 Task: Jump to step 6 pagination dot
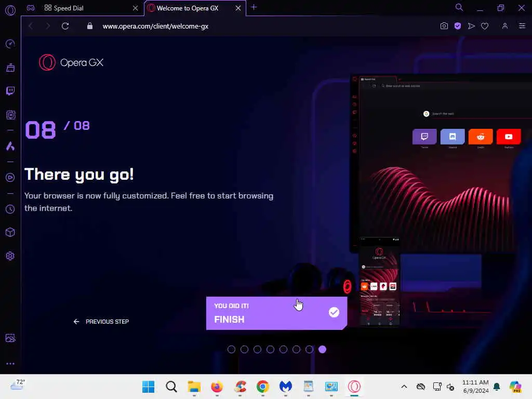296,350
